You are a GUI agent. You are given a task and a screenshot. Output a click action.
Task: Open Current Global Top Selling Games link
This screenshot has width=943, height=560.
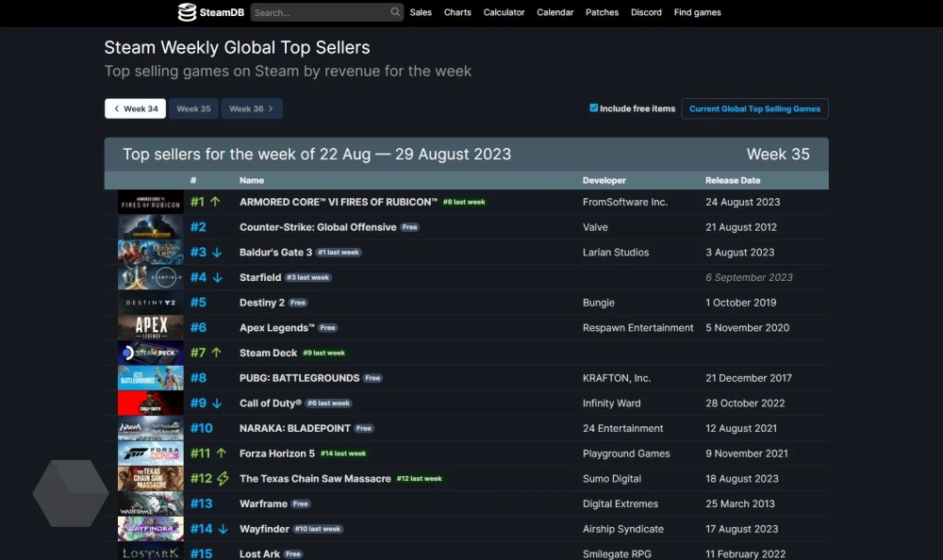(x=754, y=108)
